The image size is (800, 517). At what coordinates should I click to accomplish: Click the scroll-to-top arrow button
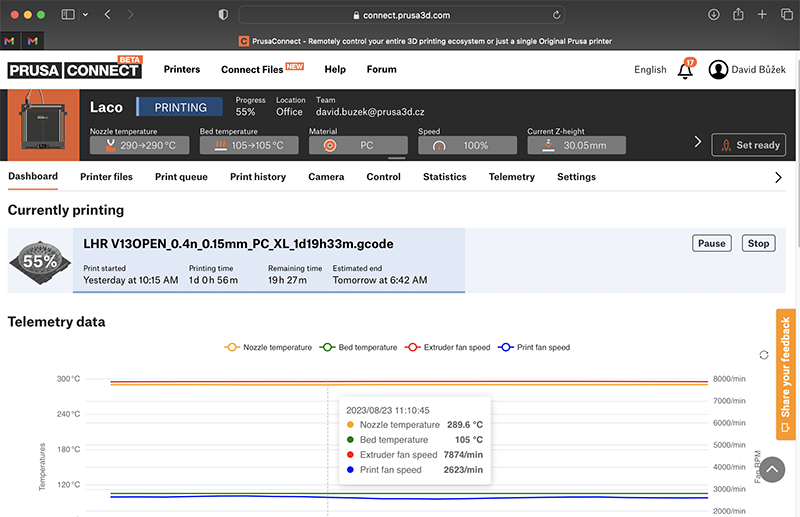tap(772, 470)
